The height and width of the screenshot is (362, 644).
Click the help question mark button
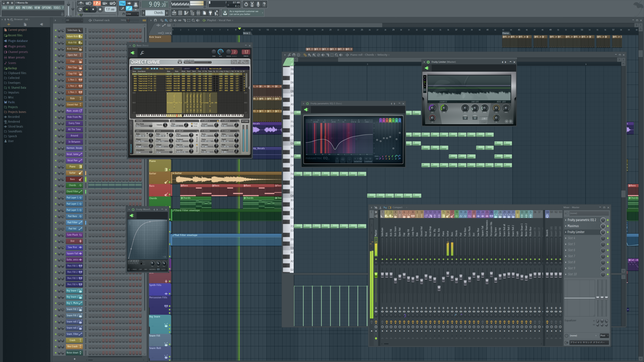264,4
